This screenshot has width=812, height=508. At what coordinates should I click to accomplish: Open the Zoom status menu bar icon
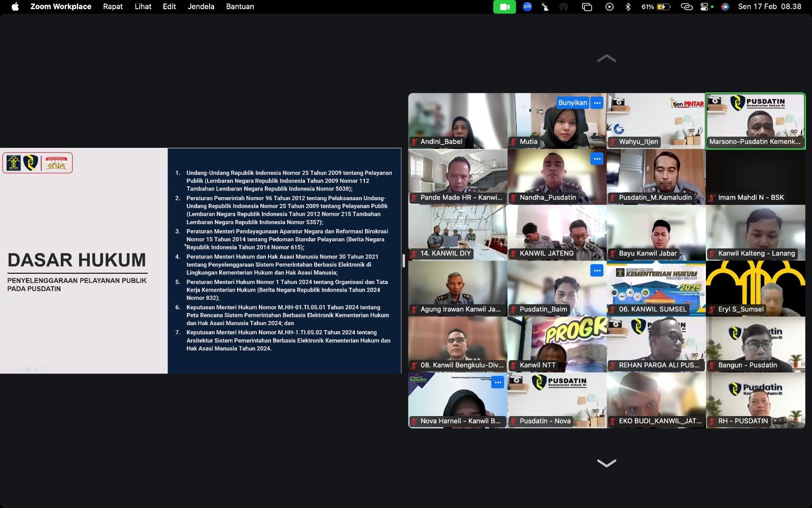(x=527, y=7)
